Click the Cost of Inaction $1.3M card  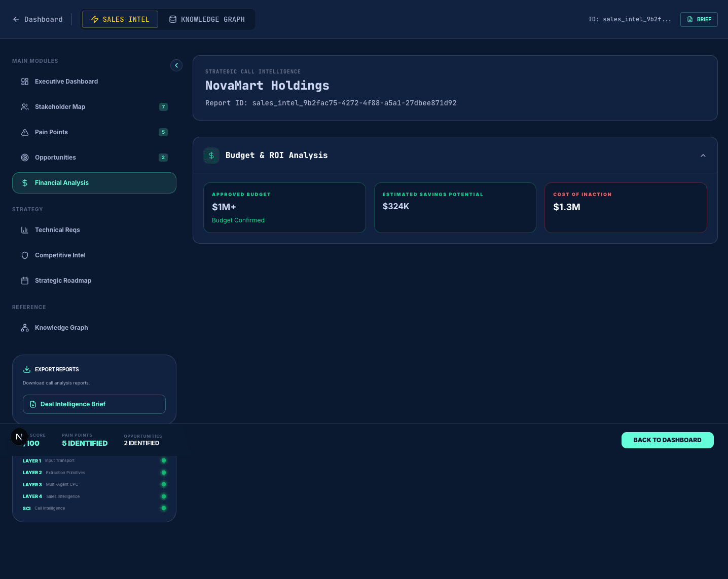(626, 208)
